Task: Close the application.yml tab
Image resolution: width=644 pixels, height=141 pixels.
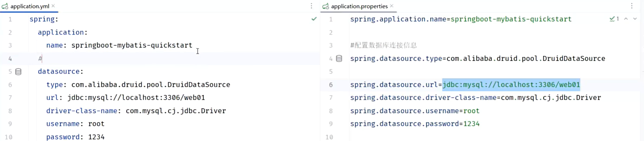Action: [53, 6]
